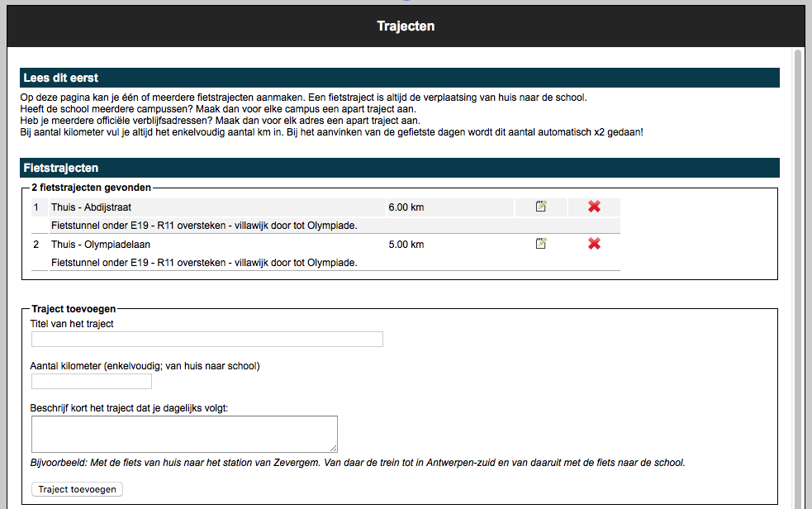Viewport: 812px width, 509px height.
Task: Delete the Thuis - Abdijstraat route
Action: point(594,206)
